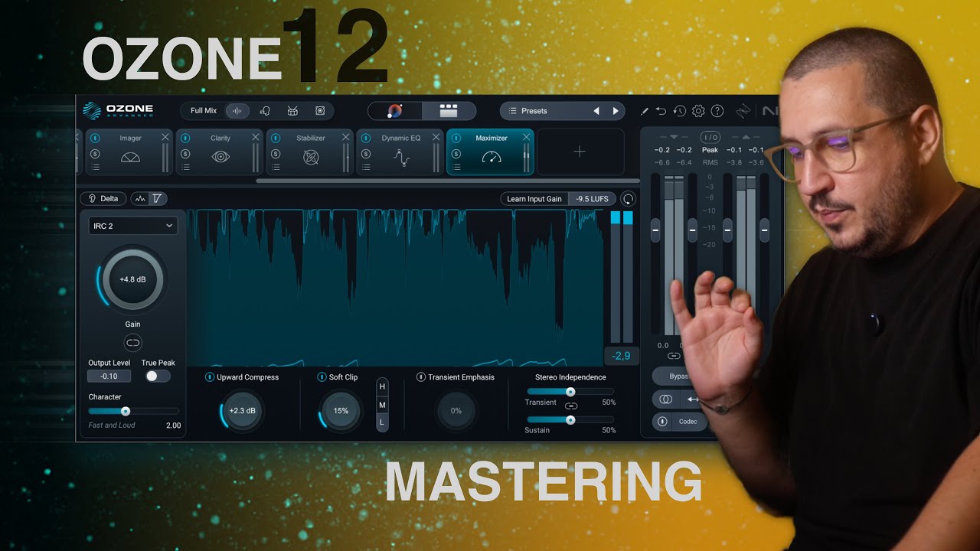Toggle Upward Compress power
Screen dimensions: 980x551
click(209, 377)
